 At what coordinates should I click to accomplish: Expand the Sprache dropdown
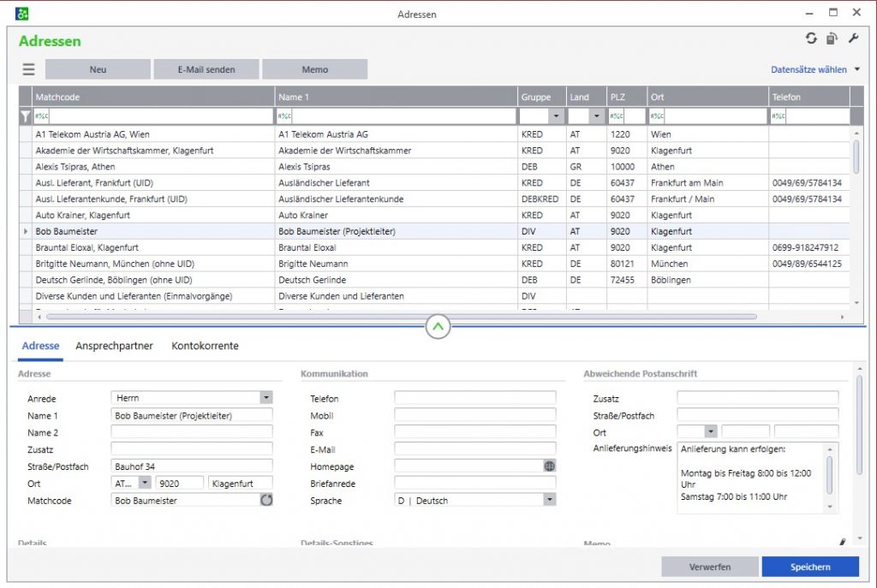549,501
